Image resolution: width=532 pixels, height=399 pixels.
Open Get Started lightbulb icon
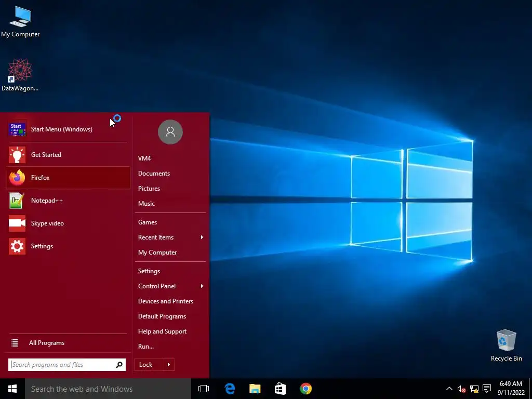click(x=17, y=155)
